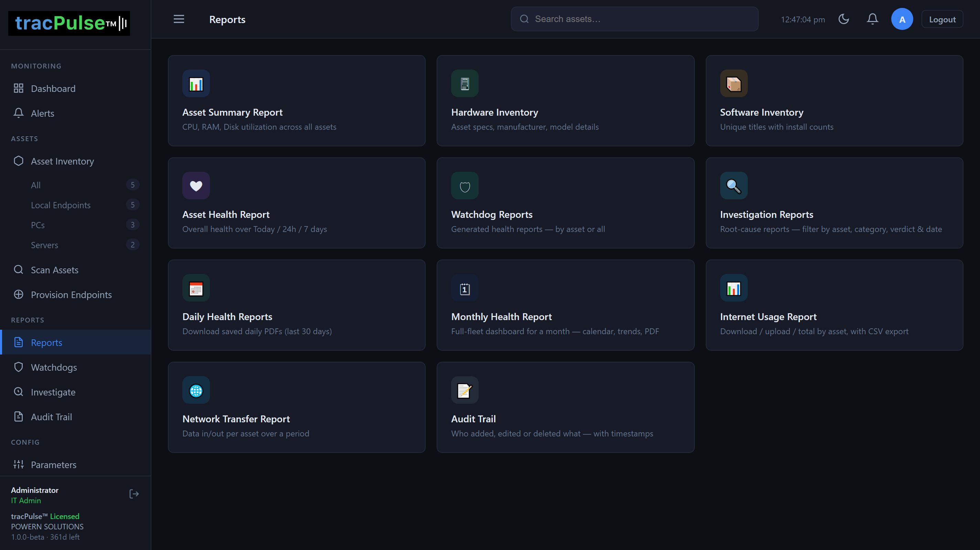Screen dimensions: 980x550
Task: Click the Internet Usage chart icon
Action: (734, 288)
